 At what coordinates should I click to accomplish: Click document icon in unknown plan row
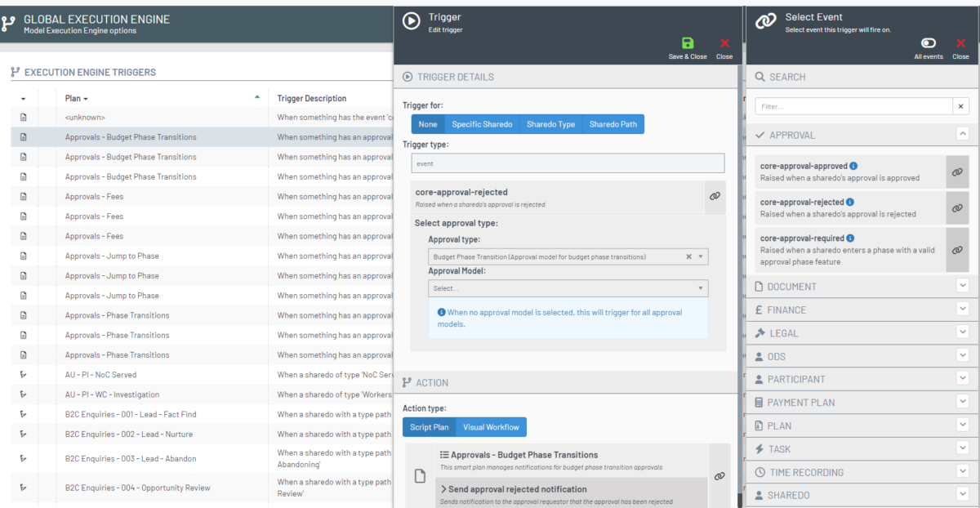coord(24,118)
